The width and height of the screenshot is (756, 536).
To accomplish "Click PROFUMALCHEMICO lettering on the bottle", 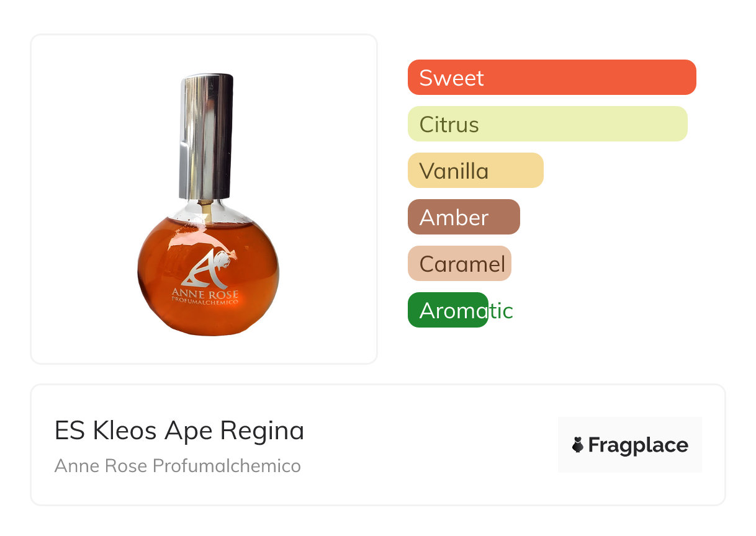I will pyautogui.click(x=205, y=303).
